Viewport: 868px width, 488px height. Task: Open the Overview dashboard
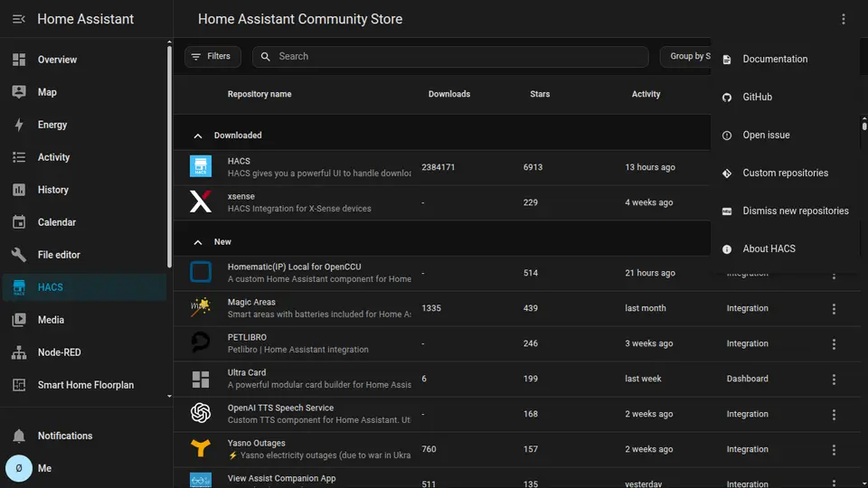coord(84,60)
